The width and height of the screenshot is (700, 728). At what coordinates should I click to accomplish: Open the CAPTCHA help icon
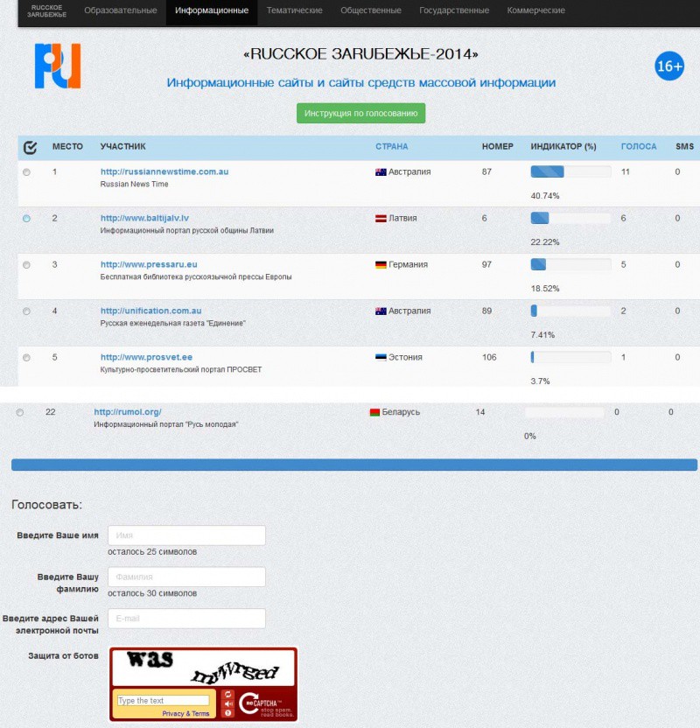pyautogui.click(x=227, y=713)
